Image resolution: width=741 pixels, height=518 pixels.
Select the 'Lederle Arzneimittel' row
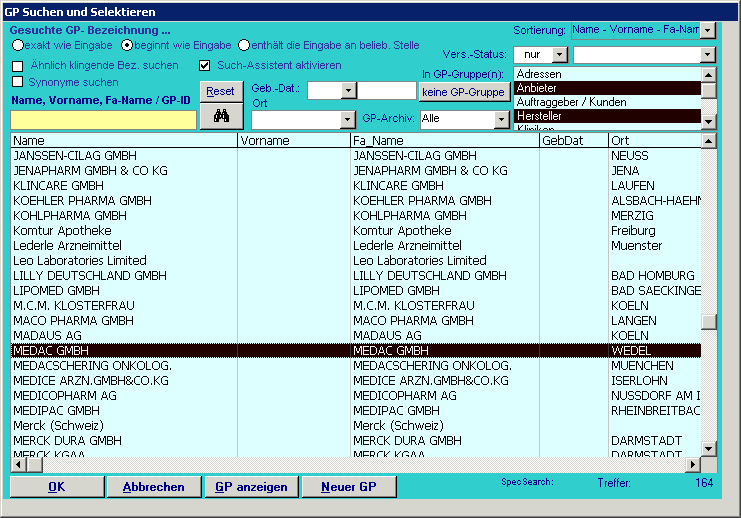(x=356, y=246)
